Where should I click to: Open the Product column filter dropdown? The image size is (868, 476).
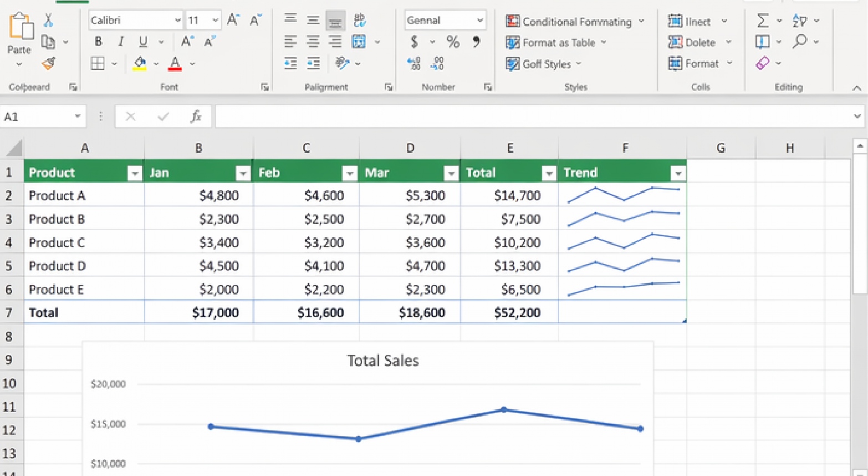point(135,174)
